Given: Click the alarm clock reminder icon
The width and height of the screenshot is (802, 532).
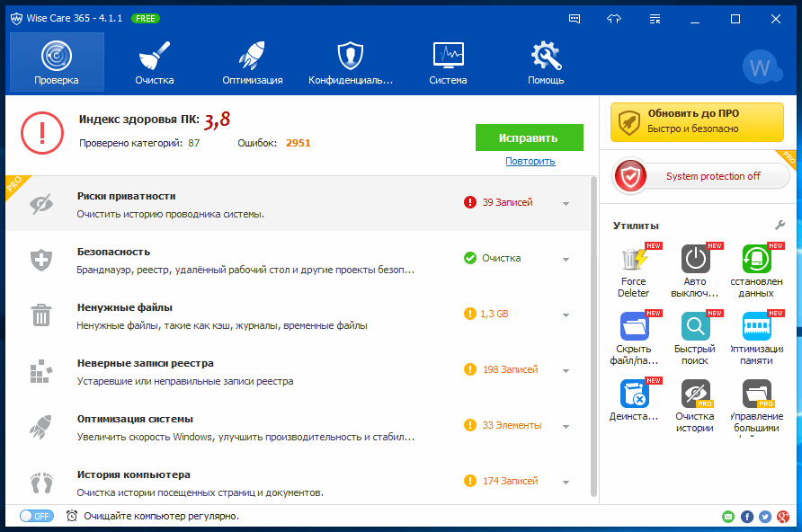Looking at the screenshot, I should click(x=72, y=516).
